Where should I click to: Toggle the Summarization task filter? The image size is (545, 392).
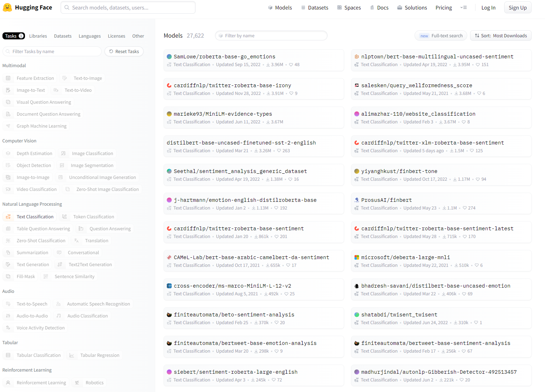(27, 252)
